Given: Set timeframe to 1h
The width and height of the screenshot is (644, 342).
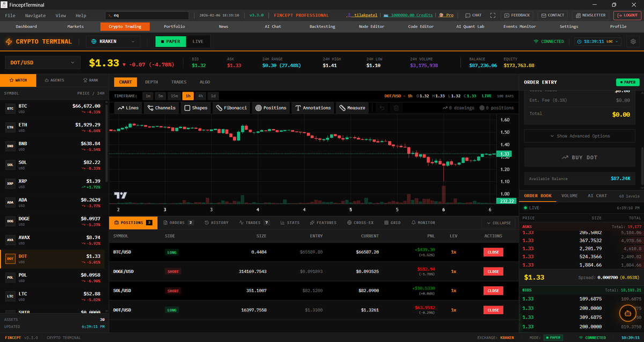Looking at the screenshot, I should coord(188,96).
